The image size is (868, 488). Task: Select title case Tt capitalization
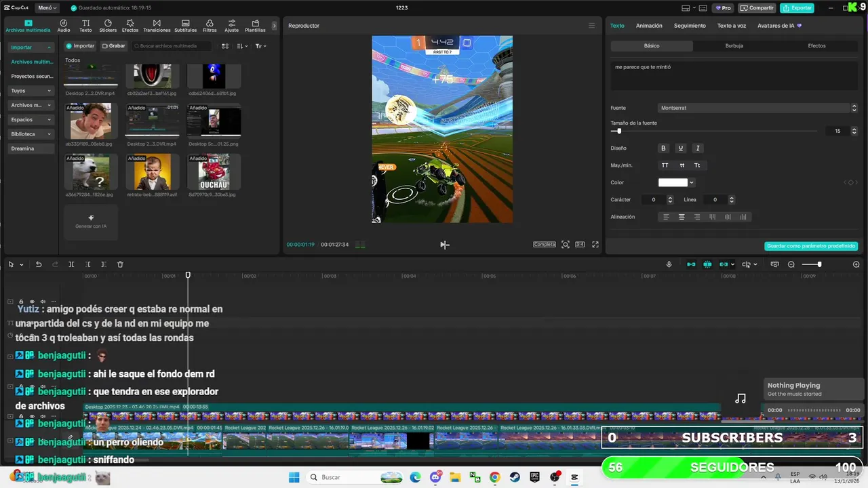pyautogui.click(x=697, y=165)
